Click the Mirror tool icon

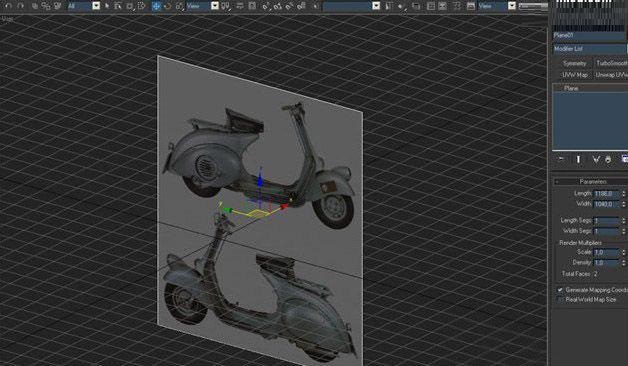point(389,6)
